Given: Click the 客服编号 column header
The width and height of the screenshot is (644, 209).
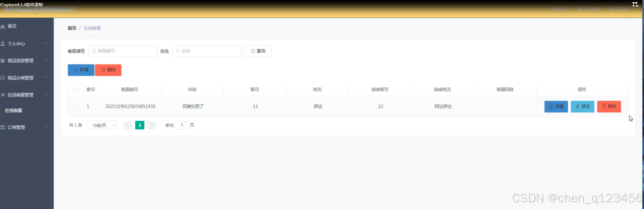Looking at the screenshot, I should pyautogui.click(x=130, y=89).
